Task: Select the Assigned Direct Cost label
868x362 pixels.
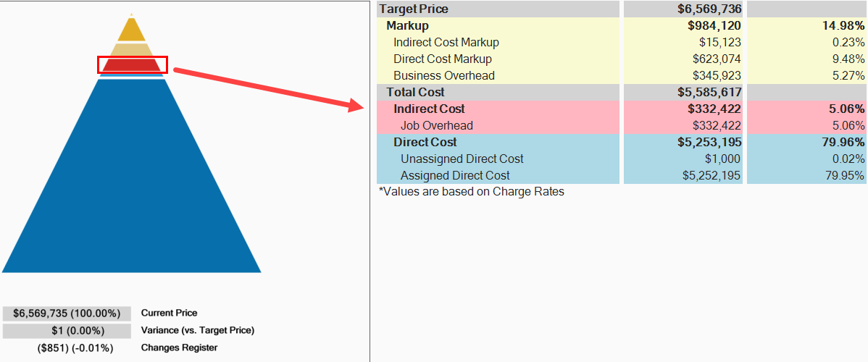Action: pos(454,176)
